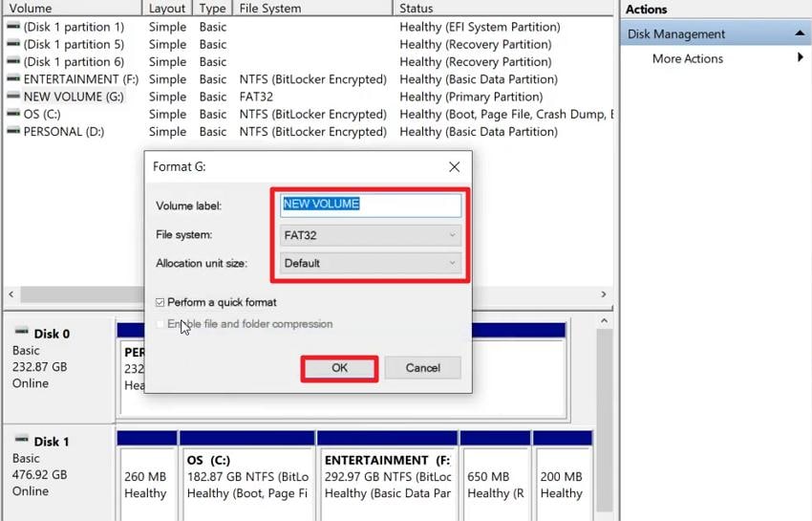This screenshot has width=812, height=521.
Task: Click the Disk 1 disk icon
Action: click(x=21, y=439)
